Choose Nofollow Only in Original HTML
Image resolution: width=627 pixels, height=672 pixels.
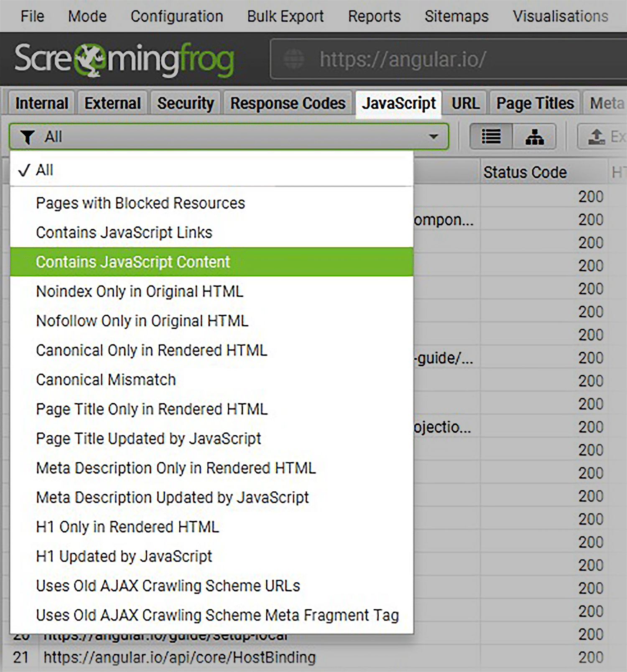[x=212, y=321]
